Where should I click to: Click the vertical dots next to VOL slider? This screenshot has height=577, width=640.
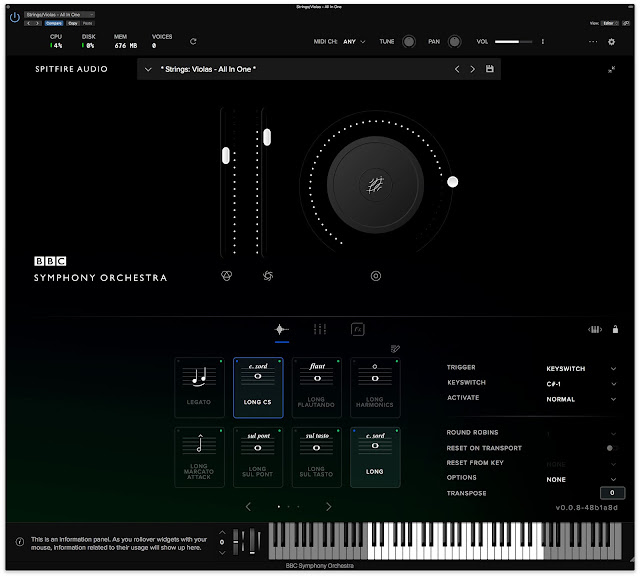point(542,42)
